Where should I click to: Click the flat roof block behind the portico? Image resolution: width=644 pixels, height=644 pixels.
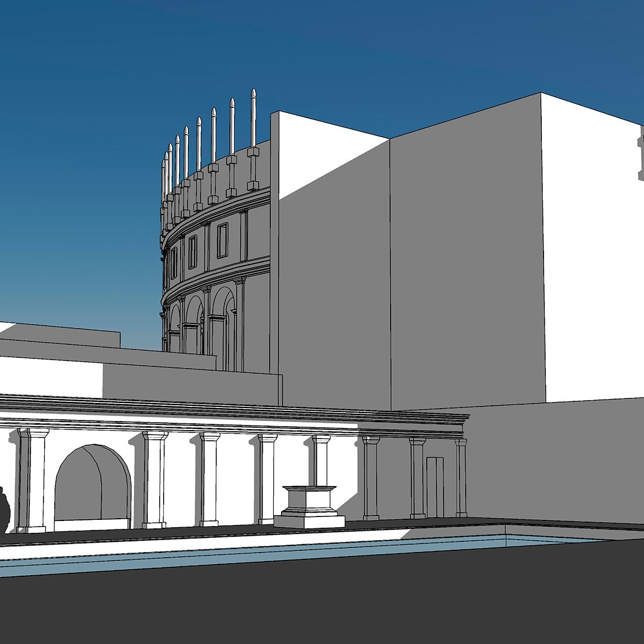click(x=186, y=379)
